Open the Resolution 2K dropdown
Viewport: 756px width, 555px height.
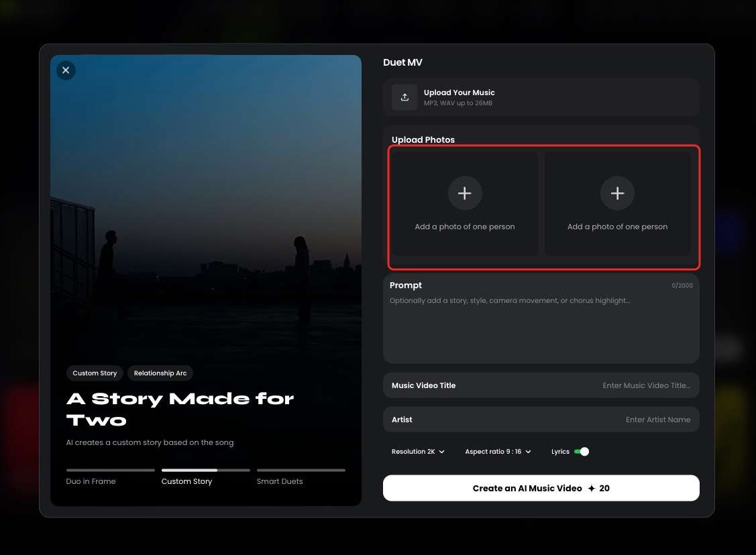tap(418, 451)
